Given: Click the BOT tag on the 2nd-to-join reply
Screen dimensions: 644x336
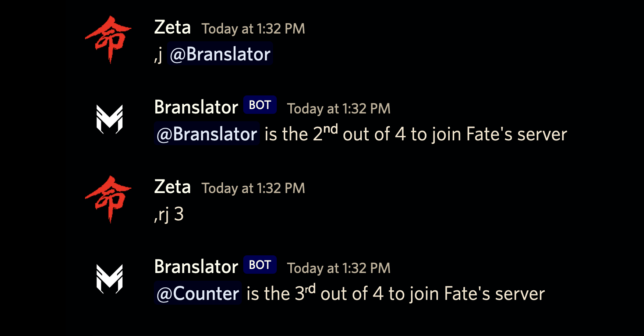Looking at the screenshot, I should coord(260,105).
